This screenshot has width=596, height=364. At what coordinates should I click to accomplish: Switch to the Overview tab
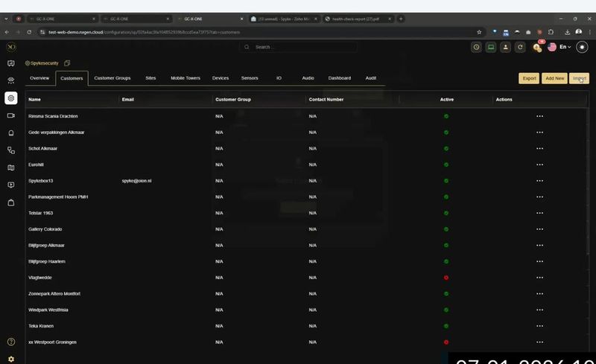click(x=39, y=78)
